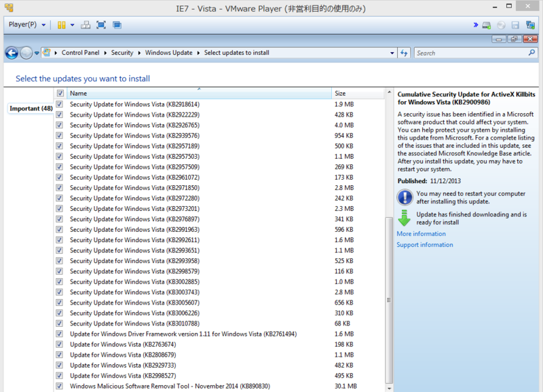
Task: Open the address bar history dropdown
Action: 392,53
